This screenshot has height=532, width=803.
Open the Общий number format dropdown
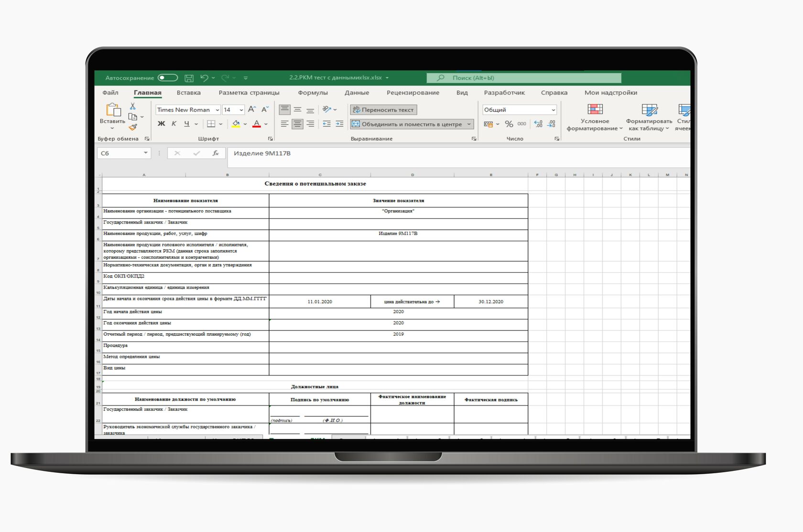pyautogui.click(x=553, y=110)
